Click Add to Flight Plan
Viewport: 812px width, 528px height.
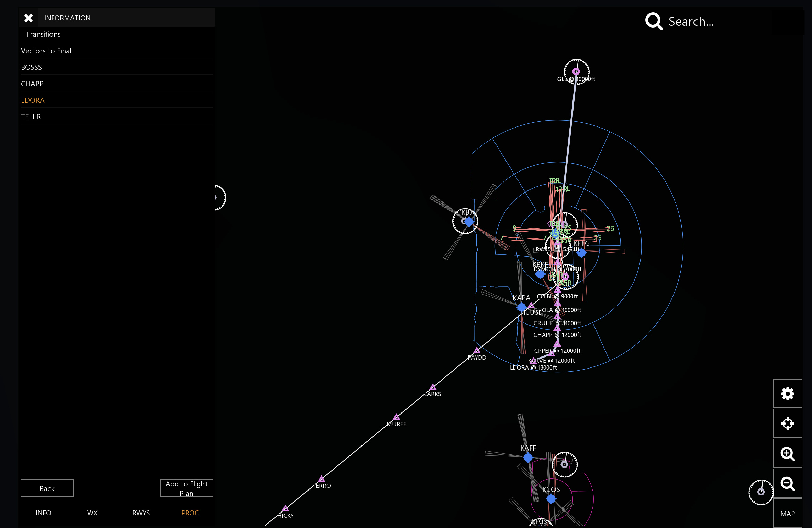187,488
